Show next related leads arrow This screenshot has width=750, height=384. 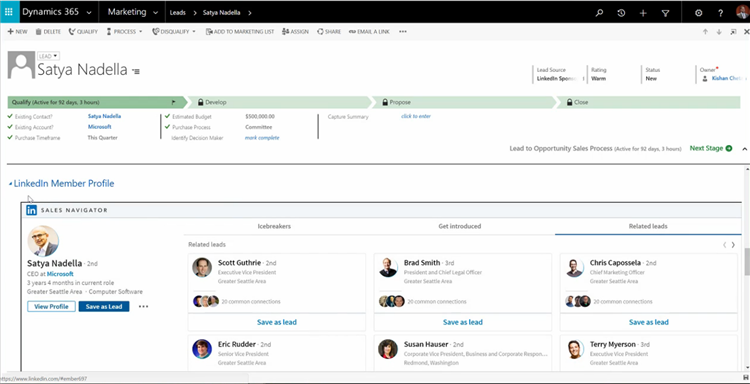tap(733, 245)
